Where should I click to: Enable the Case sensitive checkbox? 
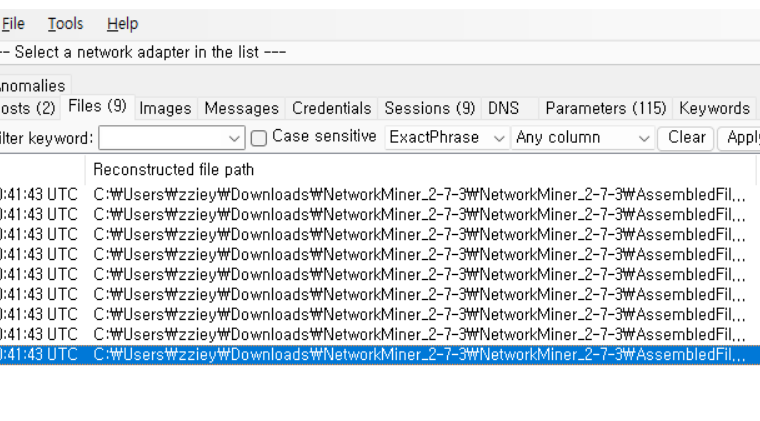[259, 139]
